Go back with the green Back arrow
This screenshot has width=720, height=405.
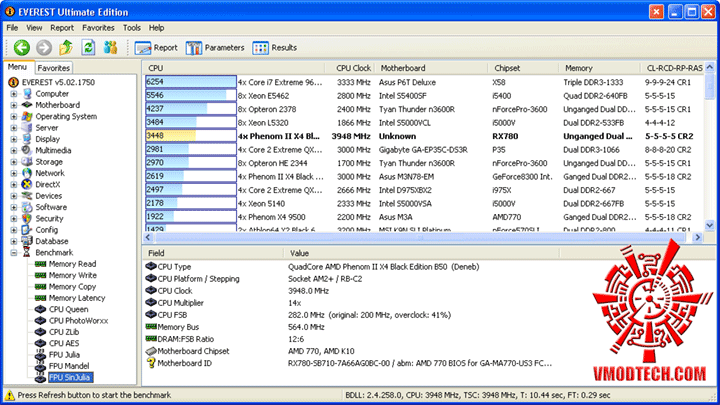click(x=22, y=47)
